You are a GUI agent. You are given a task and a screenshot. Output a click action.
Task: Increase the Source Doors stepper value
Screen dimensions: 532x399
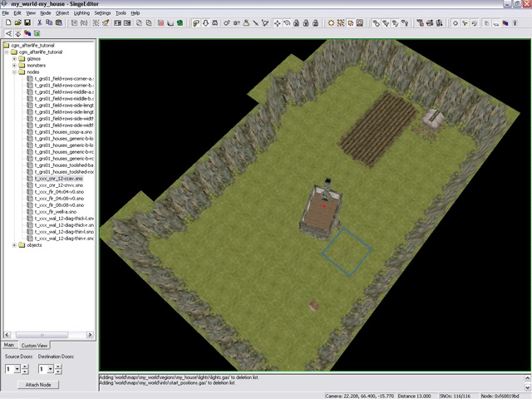[x=25, y=367]
